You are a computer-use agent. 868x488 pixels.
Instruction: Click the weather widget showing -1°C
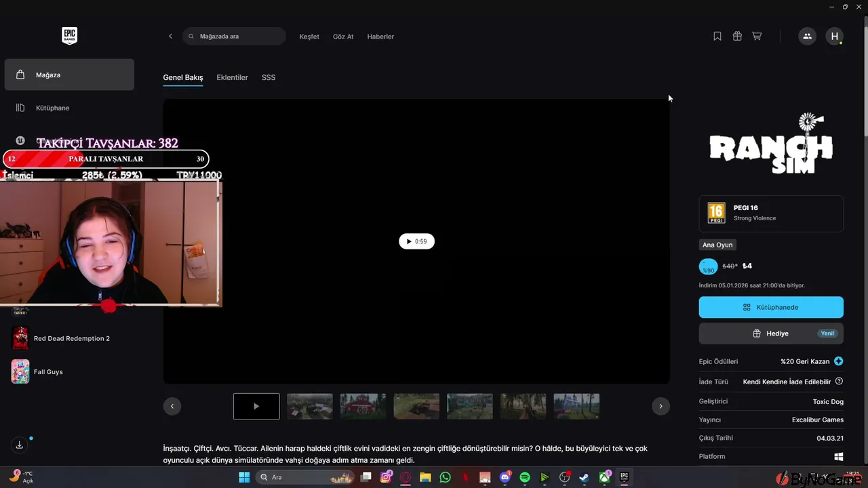(x=21, y=476)
